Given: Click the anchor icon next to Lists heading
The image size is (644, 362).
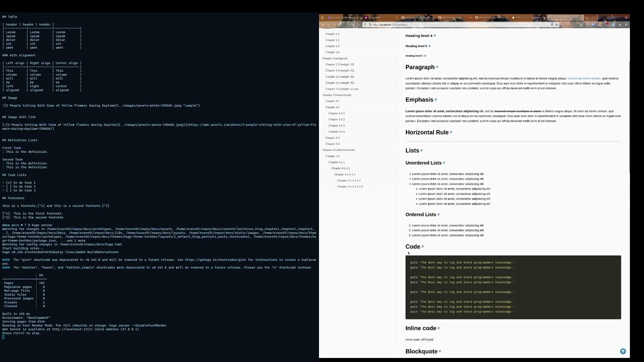Looking at the screenshot, I should tap(422, 150).
